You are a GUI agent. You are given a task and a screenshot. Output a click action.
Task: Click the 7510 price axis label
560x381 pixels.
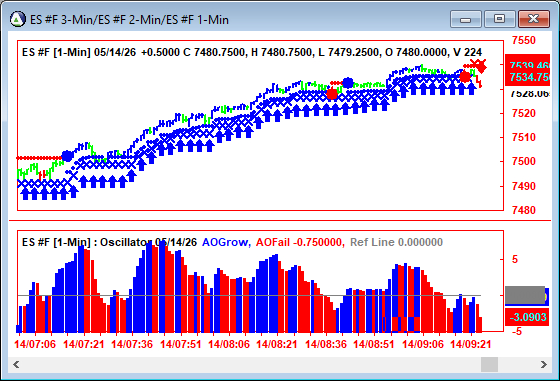(x=524, y=137)
